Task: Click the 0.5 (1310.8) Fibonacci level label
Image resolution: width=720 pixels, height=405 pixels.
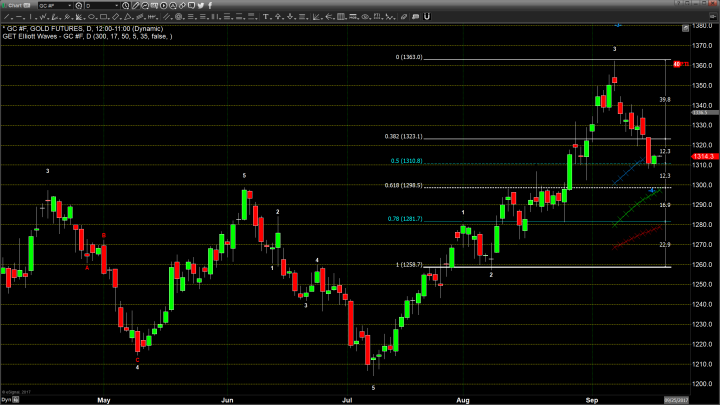Action: click(x=406, y=161)
